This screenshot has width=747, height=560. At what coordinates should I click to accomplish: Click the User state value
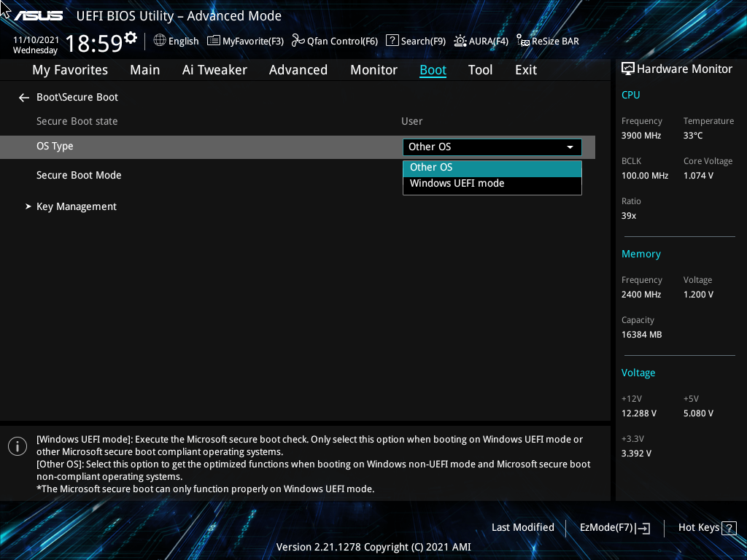pyautogui.click(x=411, y=122)
